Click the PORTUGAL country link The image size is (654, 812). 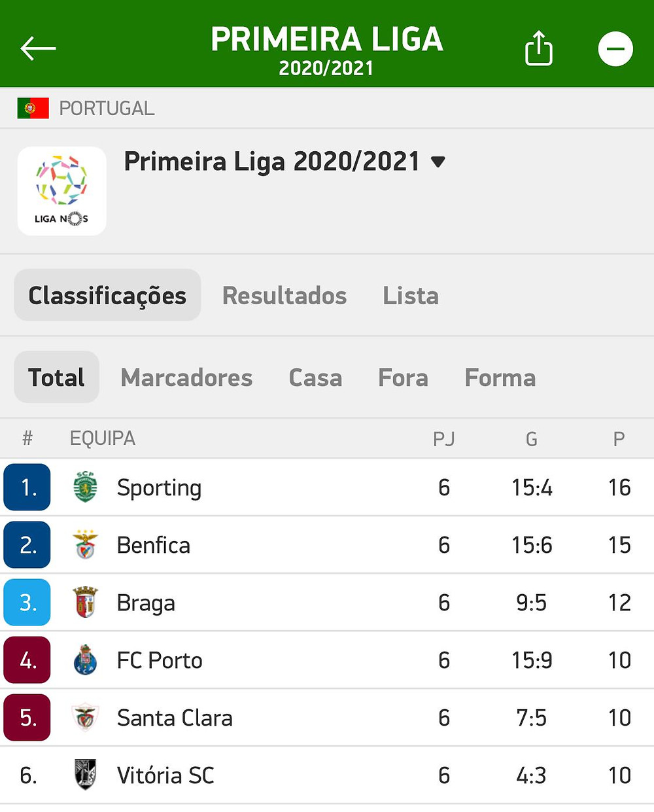point(107,108)
